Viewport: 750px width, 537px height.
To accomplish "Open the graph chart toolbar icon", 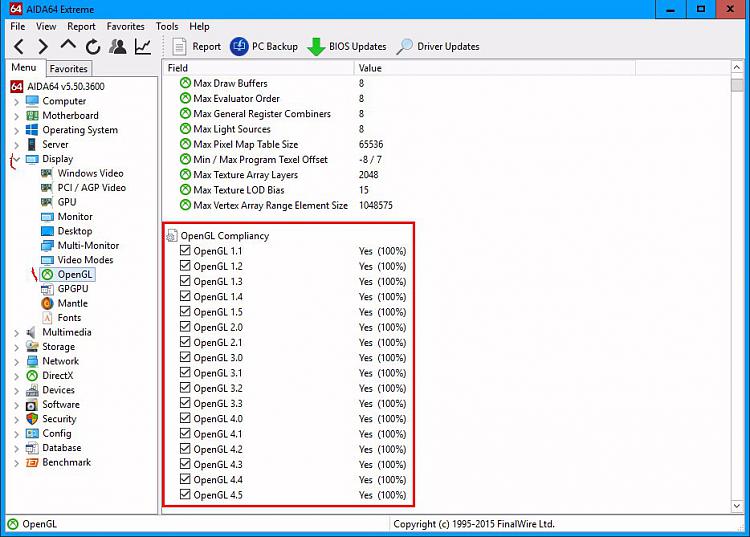I will [x=143, y=46].
